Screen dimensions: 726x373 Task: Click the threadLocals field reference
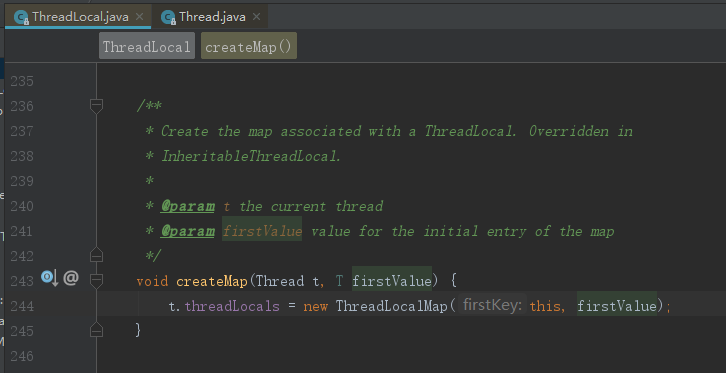click(232, 306)
